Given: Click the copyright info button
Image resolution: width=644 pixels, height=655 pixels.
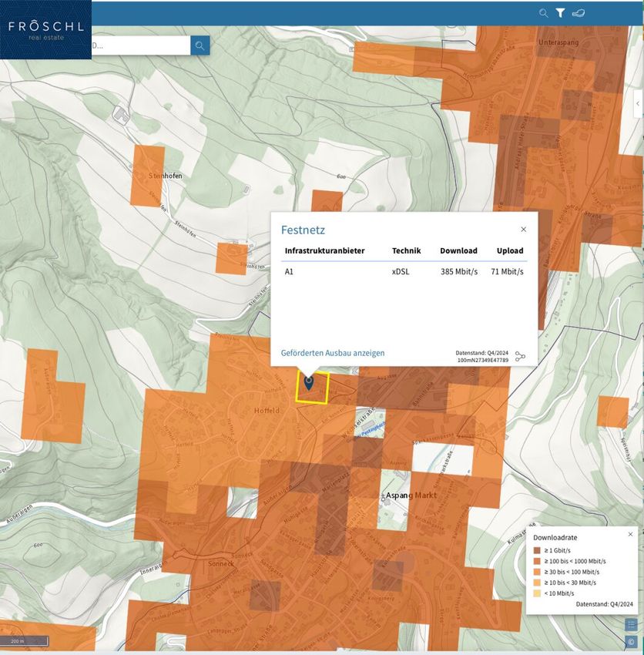Looking at the screenshot, I should (x=631, y=641).
